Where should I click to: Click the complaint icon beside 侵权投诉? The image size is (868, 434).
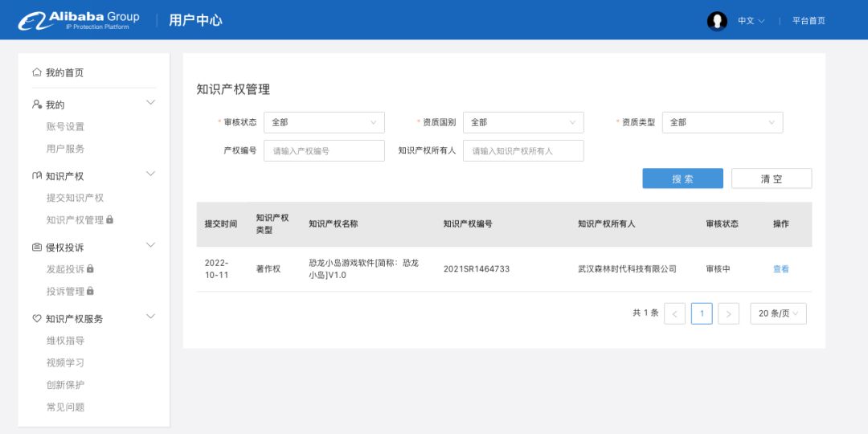click(x=36, y=248)
